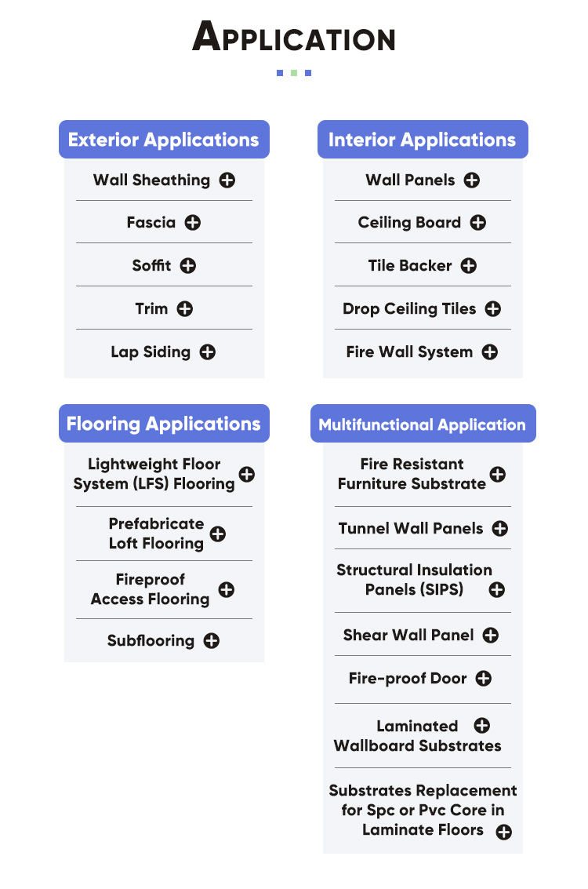The height and width of the screenshot is (889, 588).
Task: Click the Wall Panels text label
Action: 410,180
